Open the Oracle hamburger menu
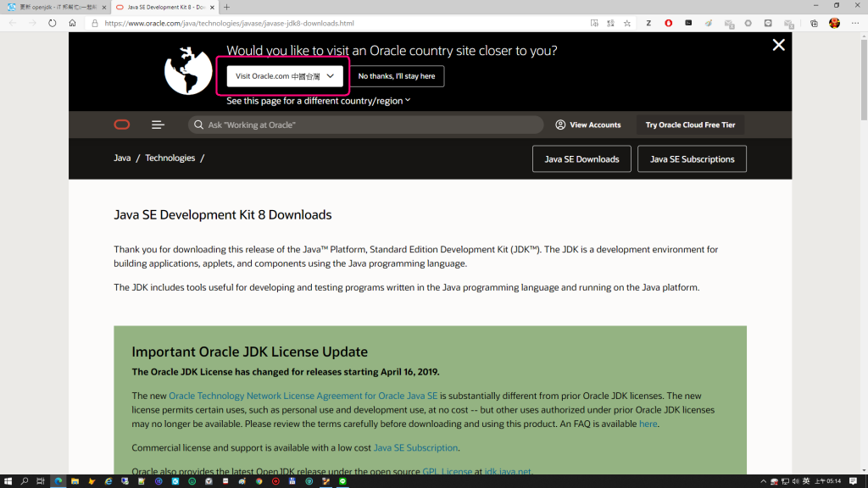This screenshot has height=488, width=868. tap(158, 125)
